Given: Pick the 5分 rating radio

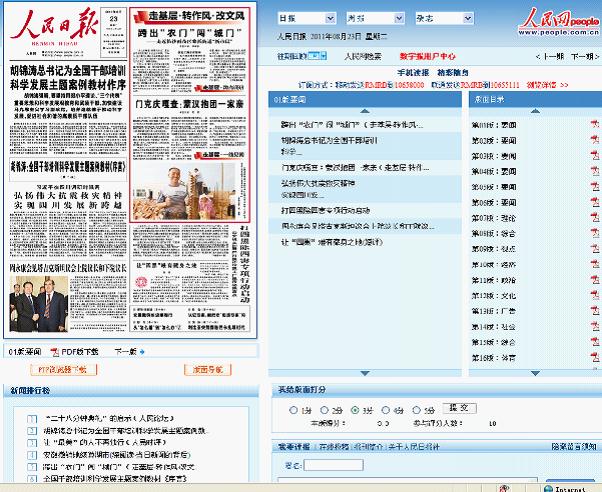Looking at the screenshot, I should click(416, 410).
